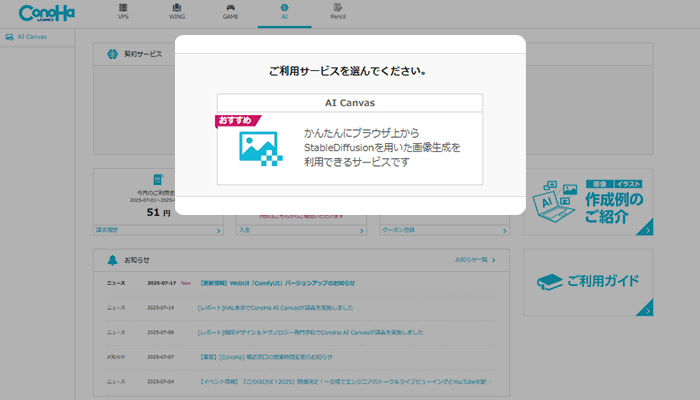The width and height of the screenshot is (700, 400).
Task: Open the クーポン登録 link
Action: tap(444, 230)
